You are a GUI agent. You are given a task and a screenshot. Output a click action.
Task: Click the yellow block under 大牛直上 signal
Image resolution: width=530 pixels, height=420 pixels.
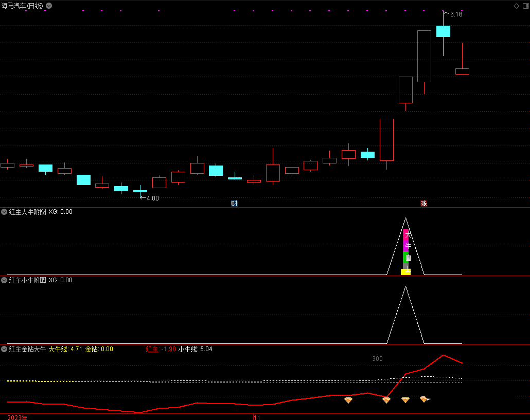405,272
